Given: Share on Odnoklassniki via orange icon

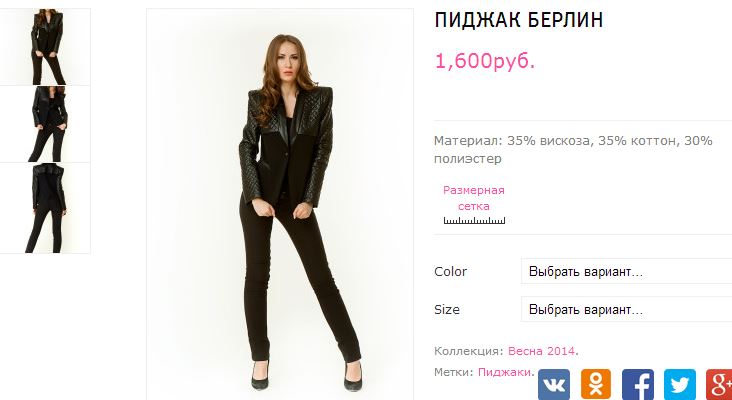Looking at the screenshot, I should [x=596, y=385].
